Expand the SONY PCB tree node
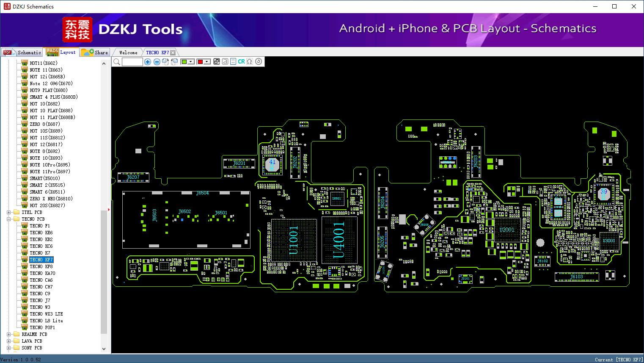This screenshot has height=363, width=644. pos(9,348)
